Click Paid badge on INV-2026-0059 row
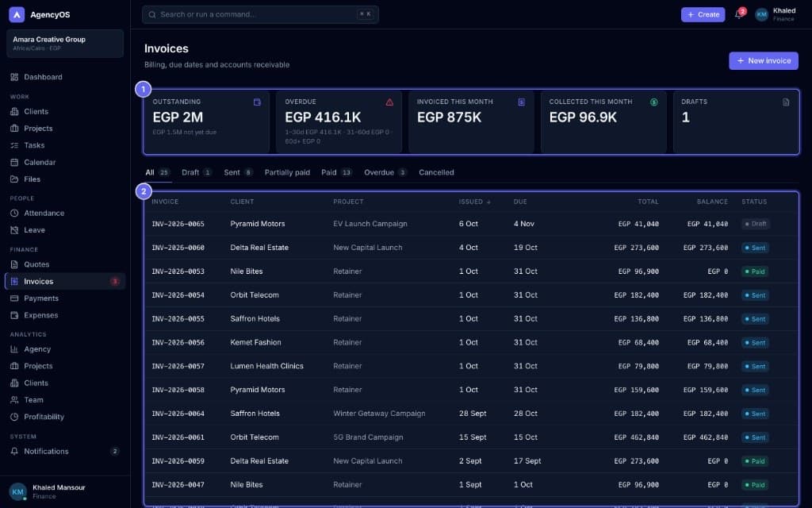Screen dimensions: 812x508 755,461
